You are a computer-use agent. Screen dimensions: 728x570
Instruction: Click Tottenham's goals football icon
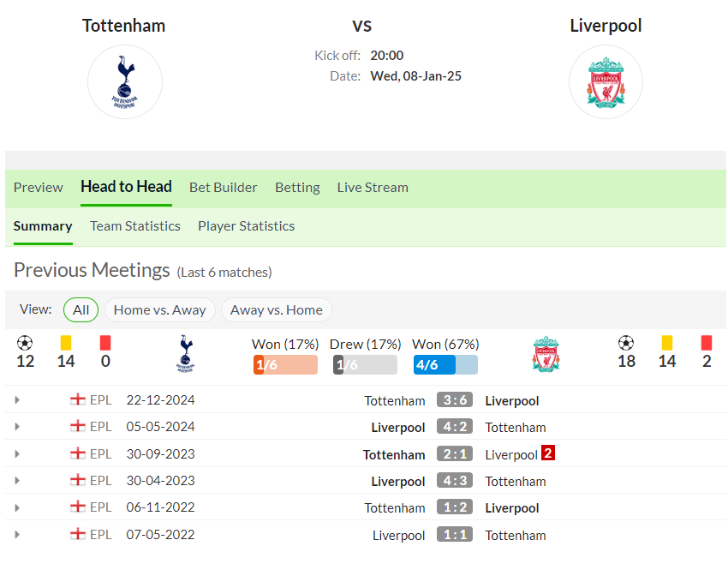pos(25,344)
